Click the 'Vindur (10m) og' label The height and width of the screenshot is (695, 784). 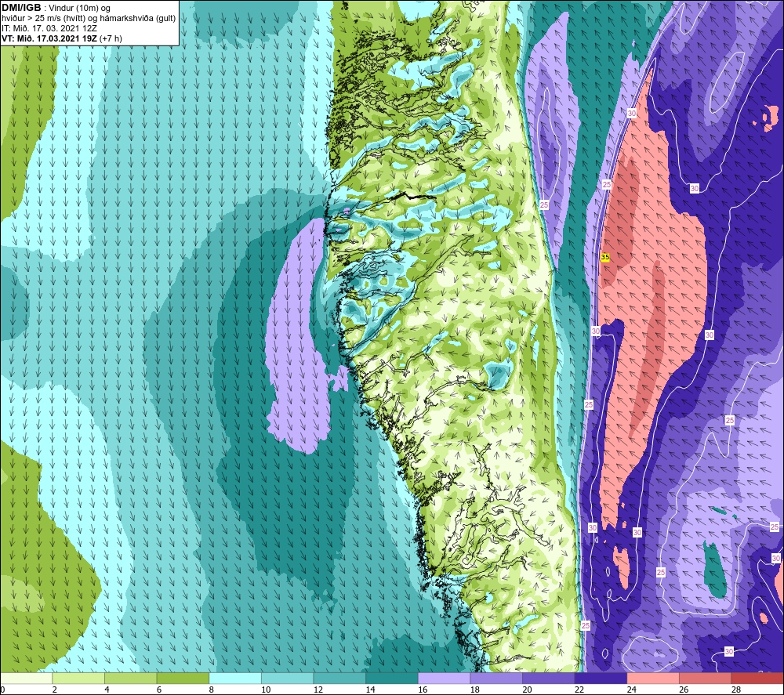click(79, 8)
